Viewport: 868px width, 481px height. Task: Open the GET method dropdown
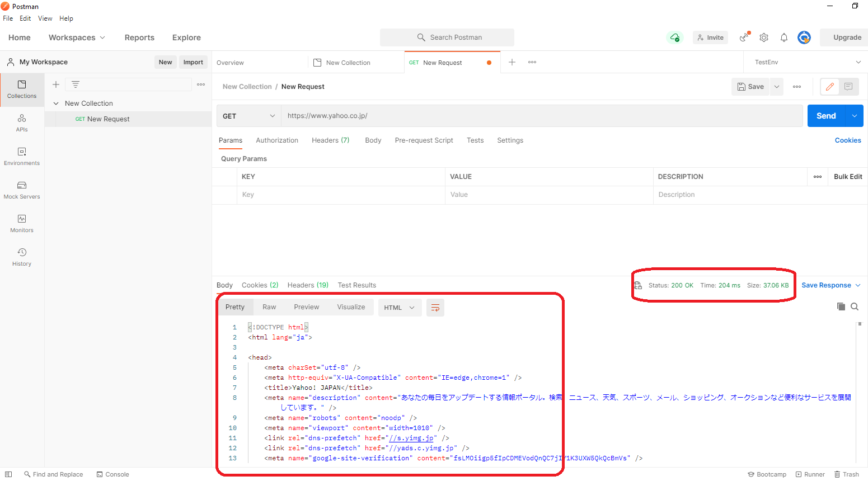click(x=249, y=116)
